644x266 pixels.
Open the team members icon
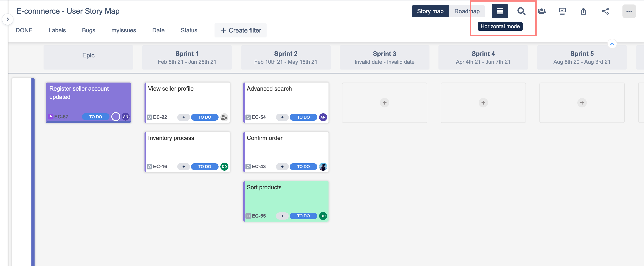[x=541, y=11]
